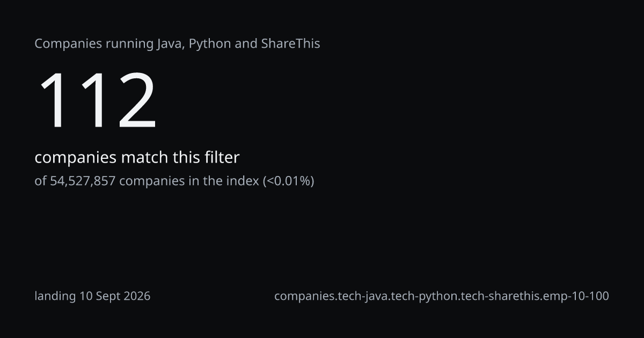The height and width of the screenshot is (338, 644).
Task: Click the heading "Companies running Java, Python and ShareThis"
Action: point(177,44)
